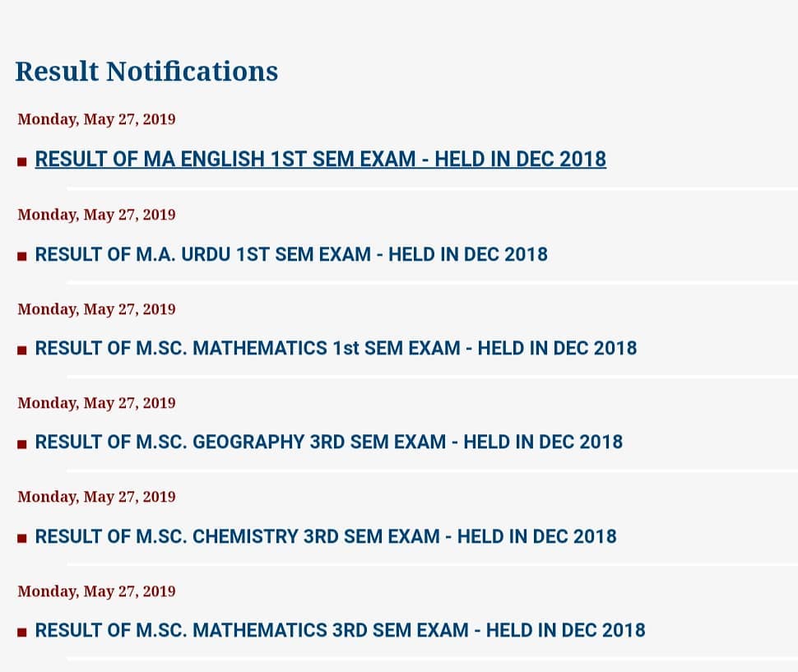Image resolution: width=798 pixels, height=672 pixels.
Task: Click red bullet beside Chemistry 3rd Sem
Action: tap(22, 539)
